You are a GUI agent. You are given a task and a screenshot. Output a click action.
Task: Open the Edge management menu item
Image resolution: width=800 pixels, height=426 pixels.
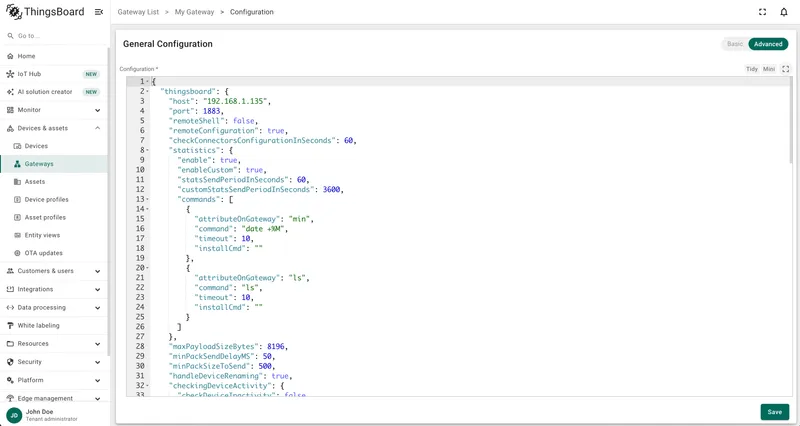(x=54, y=398)
